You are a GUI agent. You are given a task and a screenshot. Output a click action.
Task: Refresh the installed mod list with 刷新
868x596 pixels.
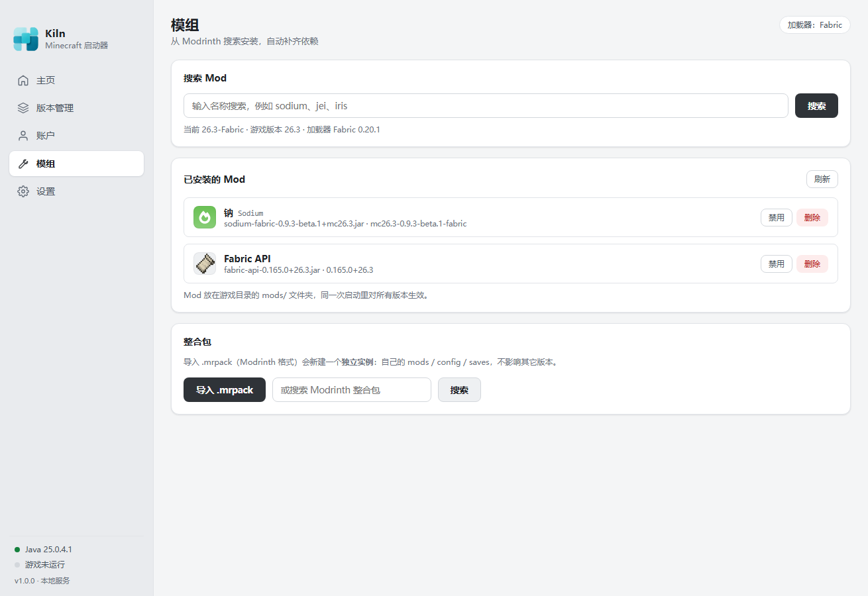[822, 179]
